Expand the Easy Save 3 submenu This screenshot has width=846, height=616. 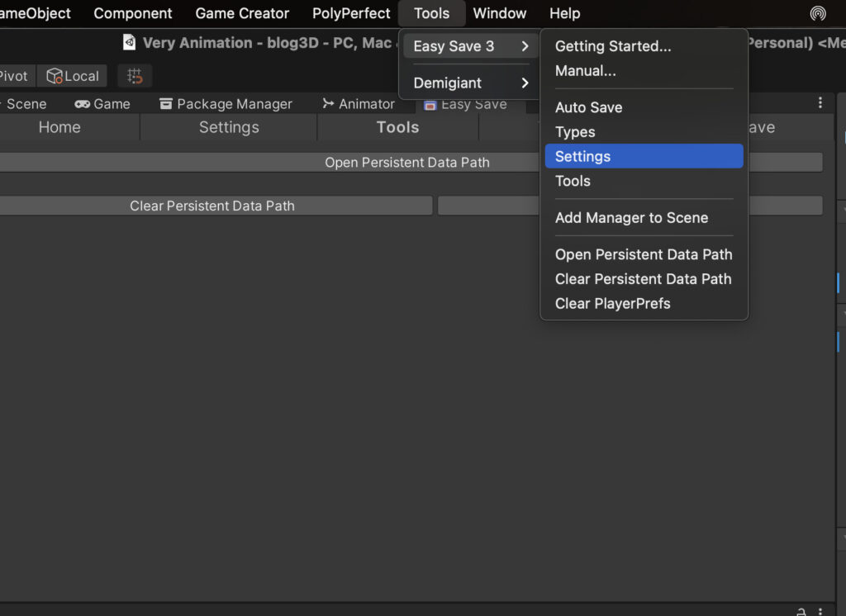coord(470,46)
